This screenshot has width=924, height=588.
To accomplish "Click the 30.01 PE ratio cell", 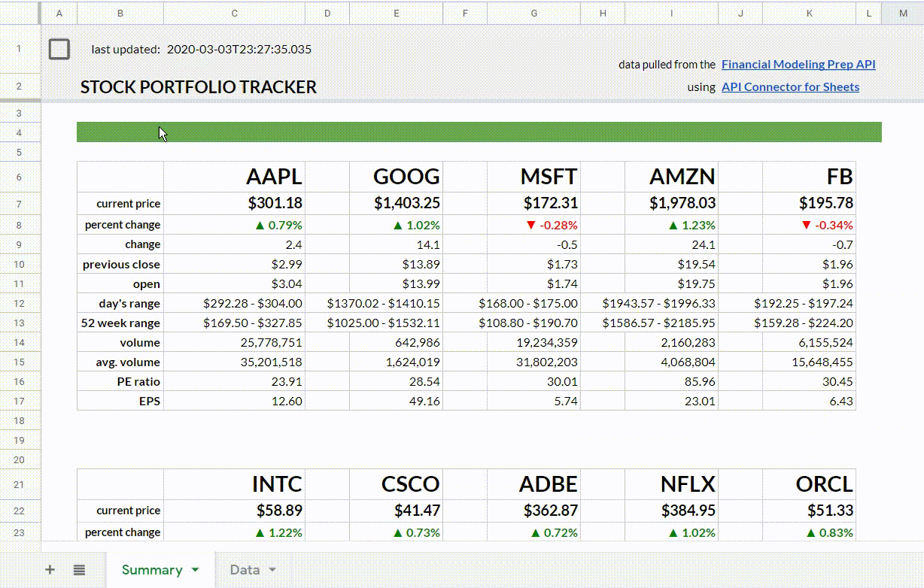I will coord(533,381).
